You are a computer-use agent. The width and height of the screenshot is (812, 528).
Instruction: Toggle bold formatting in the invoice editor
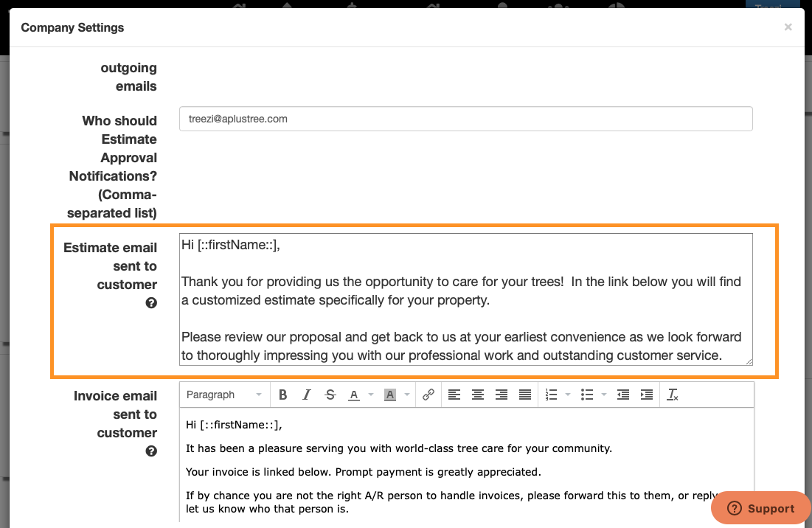(283, 395)
